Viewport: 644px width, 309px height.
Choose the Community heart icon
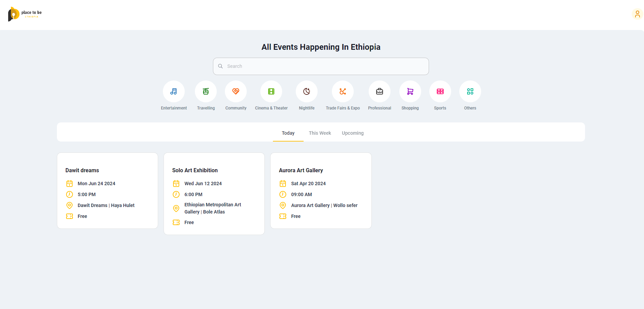pos(236,91)
